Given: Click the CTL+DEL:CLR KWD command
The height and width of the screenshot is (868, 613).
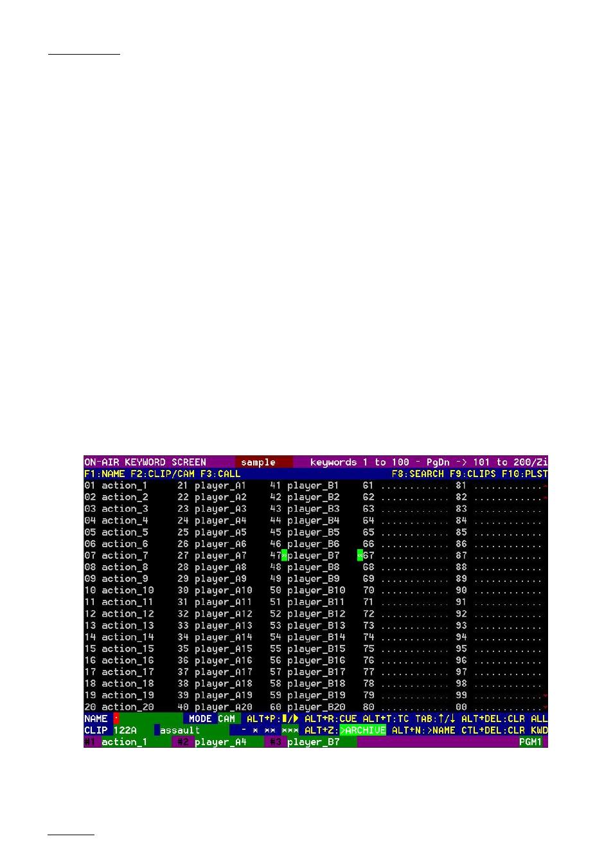Looking at the screenshot, I should pyautogui.click(x=504, y=730).
